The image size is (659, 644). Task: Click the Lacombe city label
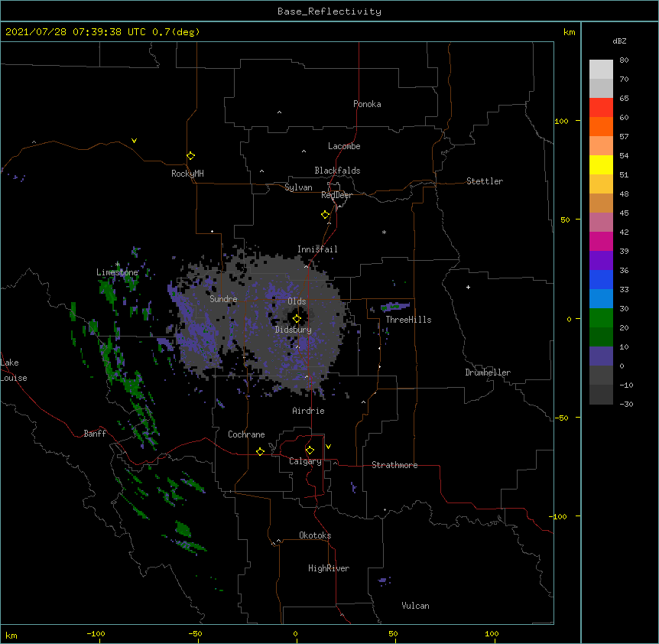coord(344,146)
